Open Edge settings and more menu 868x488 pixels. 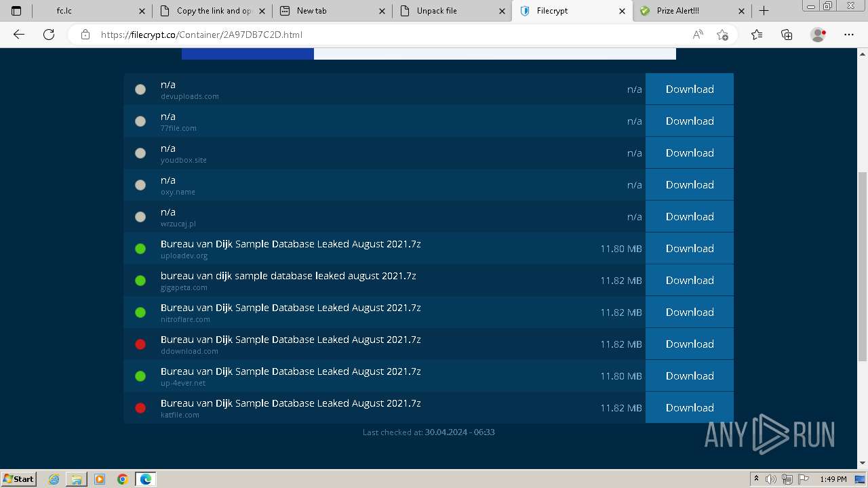coord(849,35)
